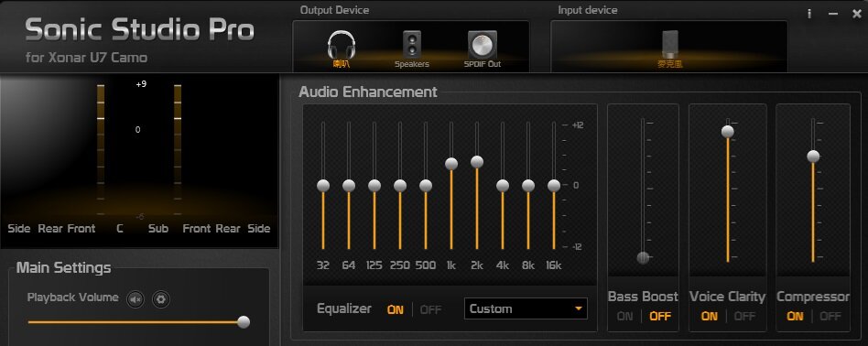Minimize the Sonic Studio Pro window
The image size is (868, 346).
[x=833, y=14]
